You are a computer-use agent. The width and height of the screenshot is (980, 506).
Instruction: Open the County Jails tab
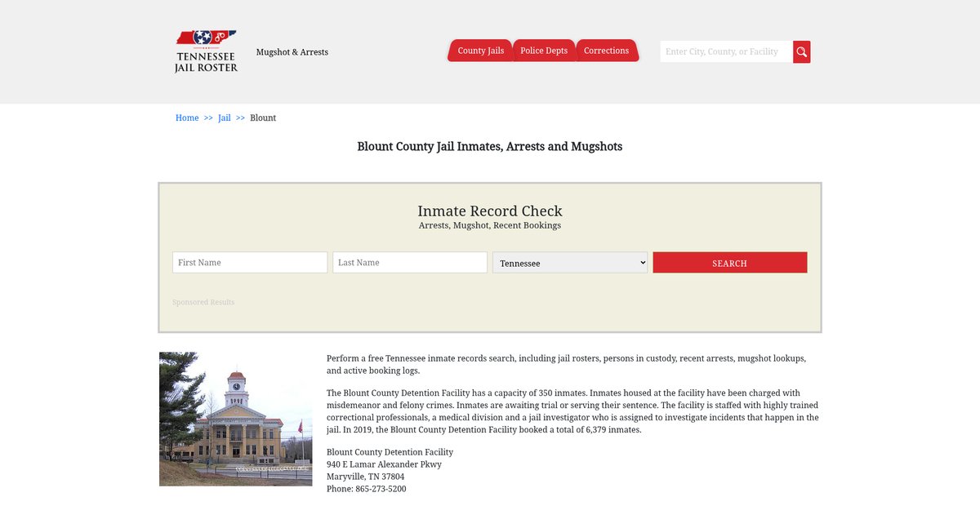coord(480,51)
